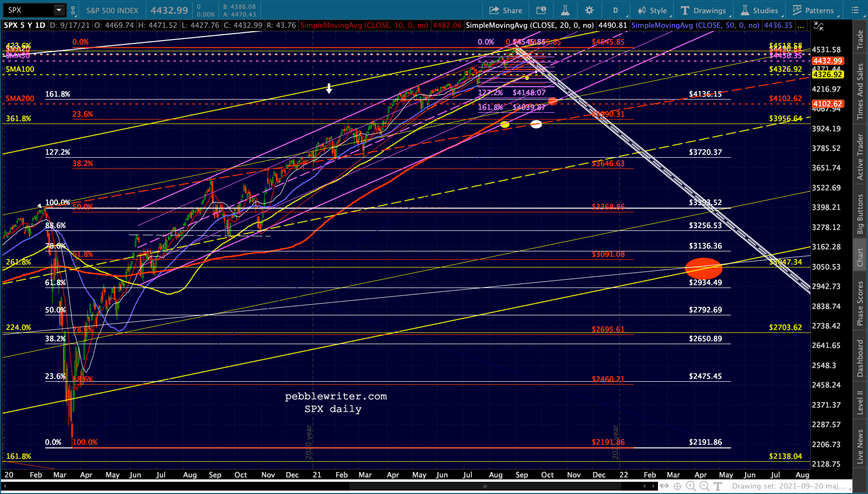This screenshot has height=494, width=868.
Task: Click the small white ellipse marker on chart
Action: 536,124
